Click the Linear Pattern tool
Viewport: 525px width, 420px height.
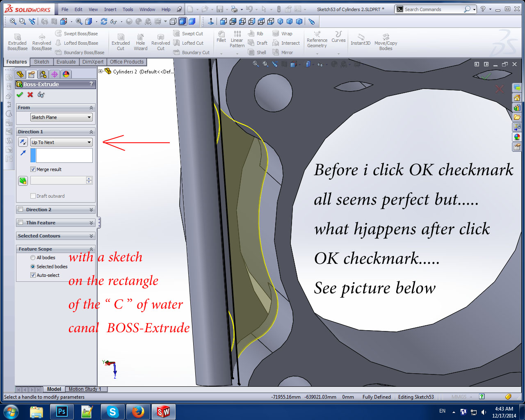(237, 39)
